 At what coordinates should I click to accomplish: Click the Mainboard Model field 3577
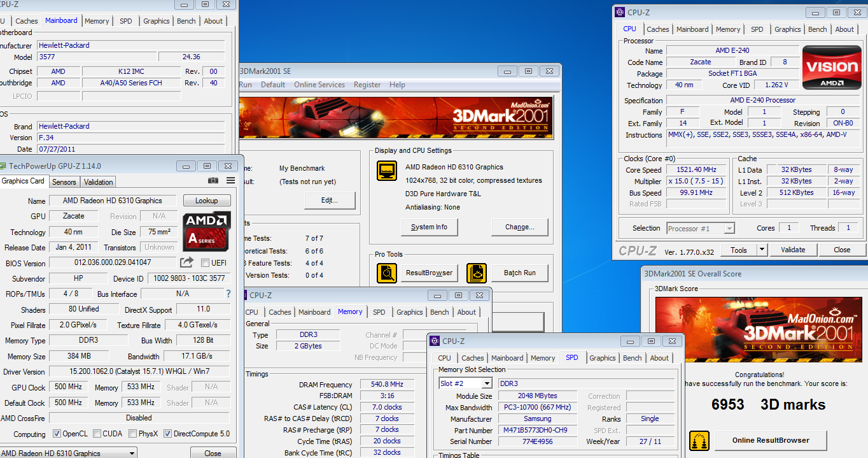point(95,57)
